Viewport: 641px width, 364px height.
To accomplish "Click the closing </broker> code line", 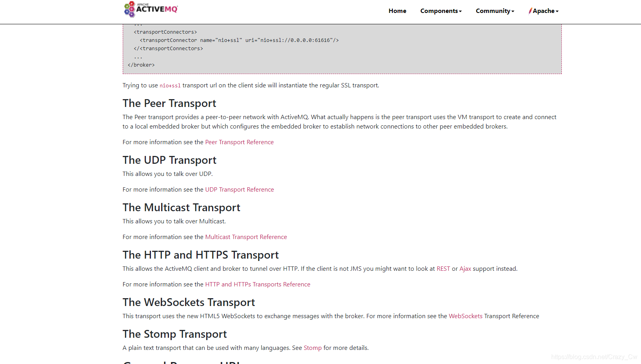I will coord(141,65).
